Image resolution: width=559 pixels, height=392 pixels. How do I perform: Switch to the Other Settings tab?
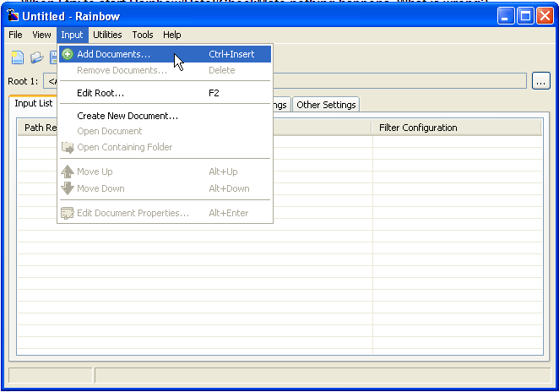coord(326,105)
